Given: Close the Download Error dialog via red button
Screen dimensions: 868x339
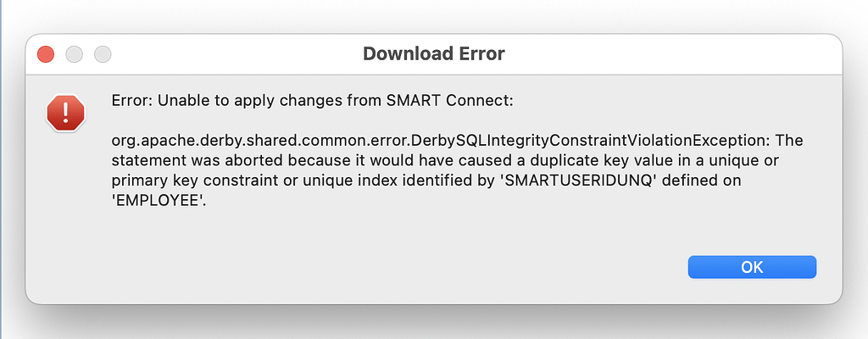Looking at the screenshot, I should [46, 54].
